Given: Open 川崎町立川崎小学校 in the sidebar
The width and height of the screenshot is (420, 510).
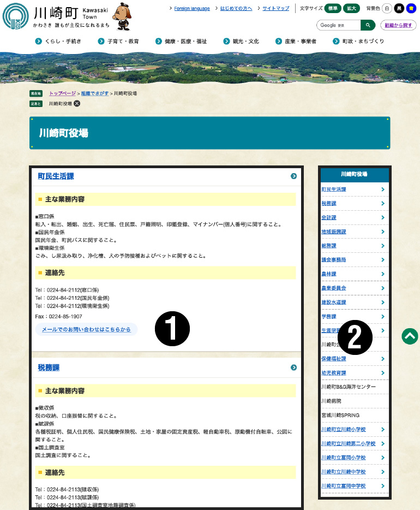Looking at the screenshot, I should coord(343,429).
